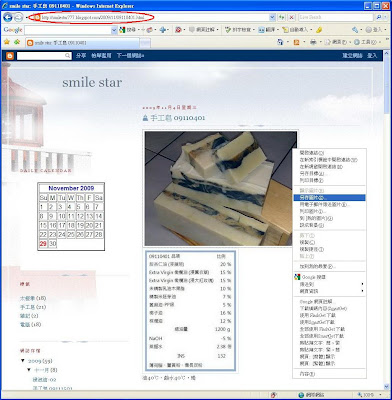This screenshot has height=400, width=392.
Task: Click 建立網誌 link in Blogger navbar
Action: 353,56
